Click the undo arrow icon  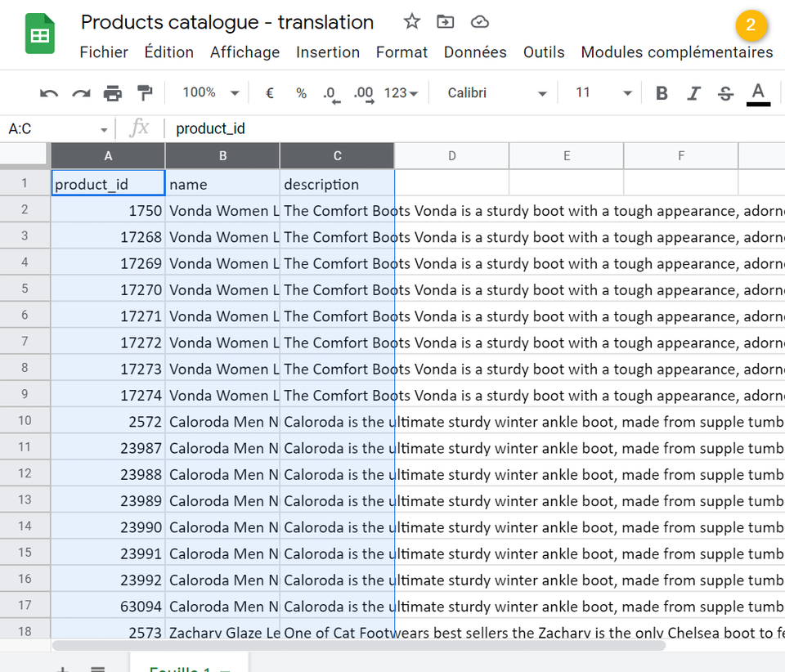49,93
